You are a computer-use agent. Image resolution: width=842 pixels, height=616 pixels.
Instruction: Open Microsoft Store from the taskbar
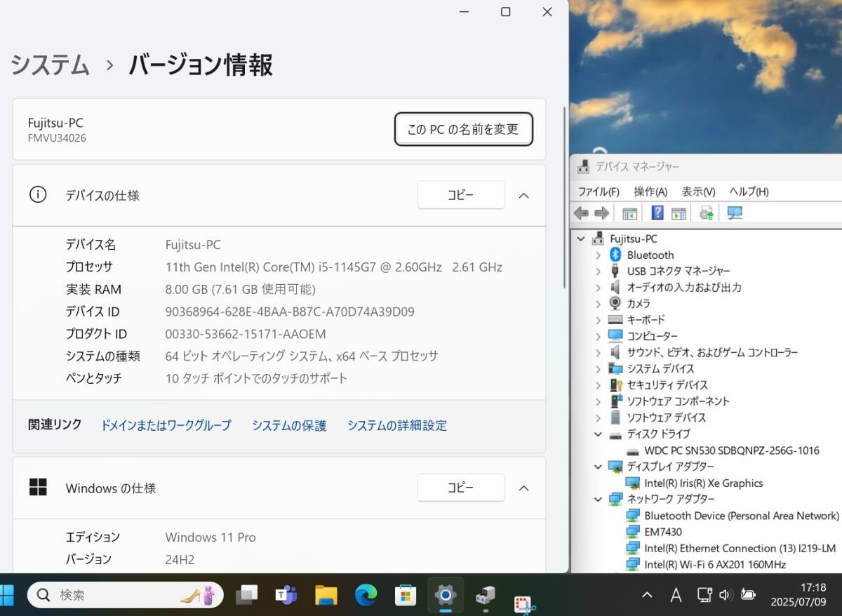(406, 595)
